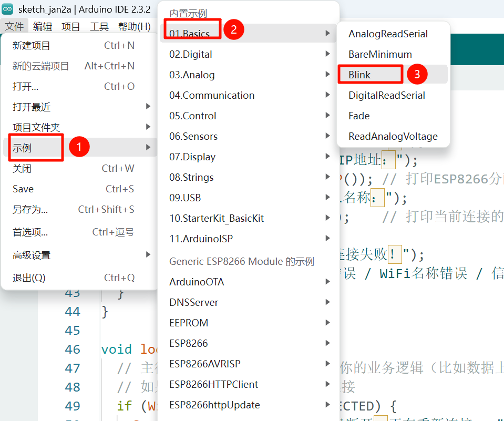504x421 pixels.
Task: Click the "void" keyword on line 46
Action: 117,350
